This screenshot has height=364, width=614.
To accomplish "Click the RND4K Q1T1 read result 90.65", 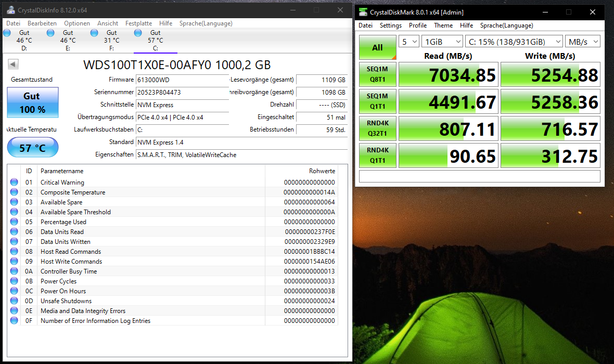I will pyautogui.click(x=449, y=155).
